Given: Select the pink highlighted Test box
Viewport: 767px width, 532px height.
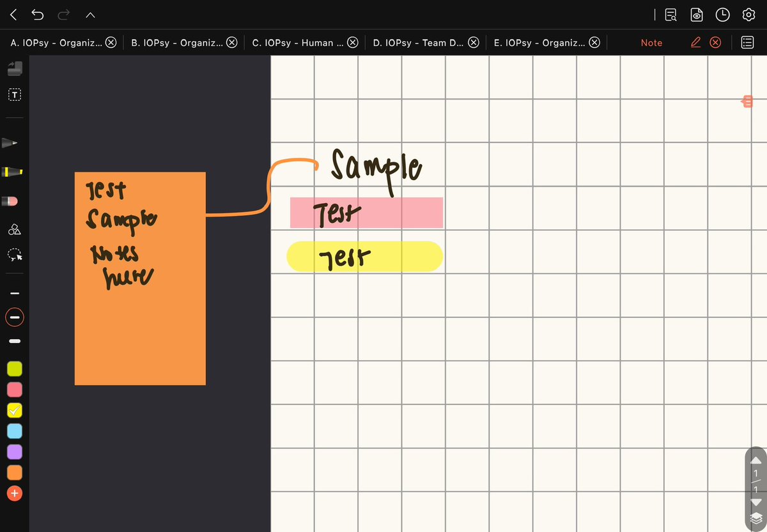Looking at the screenshot, I should 366,213.
